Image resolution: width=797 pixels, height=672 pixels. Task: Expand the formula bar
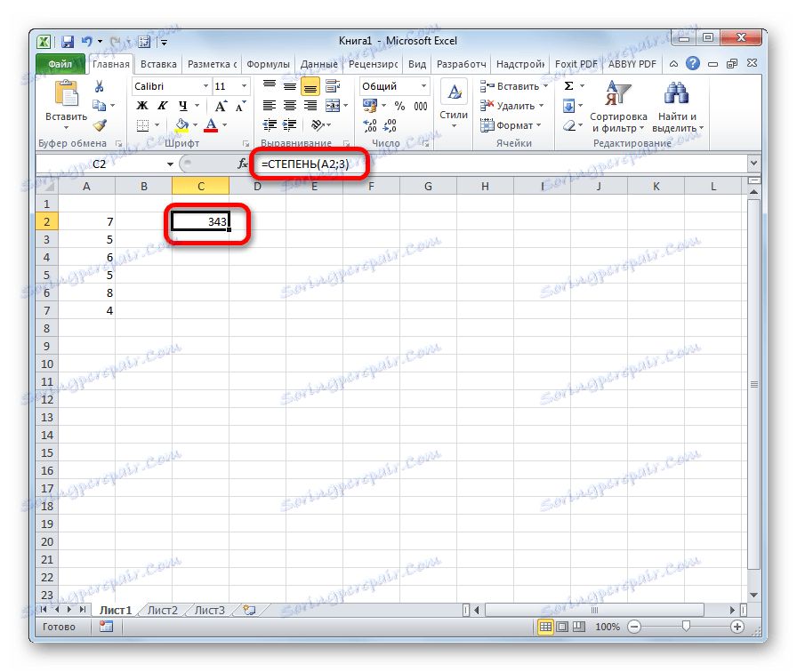(x=753, y=164)
